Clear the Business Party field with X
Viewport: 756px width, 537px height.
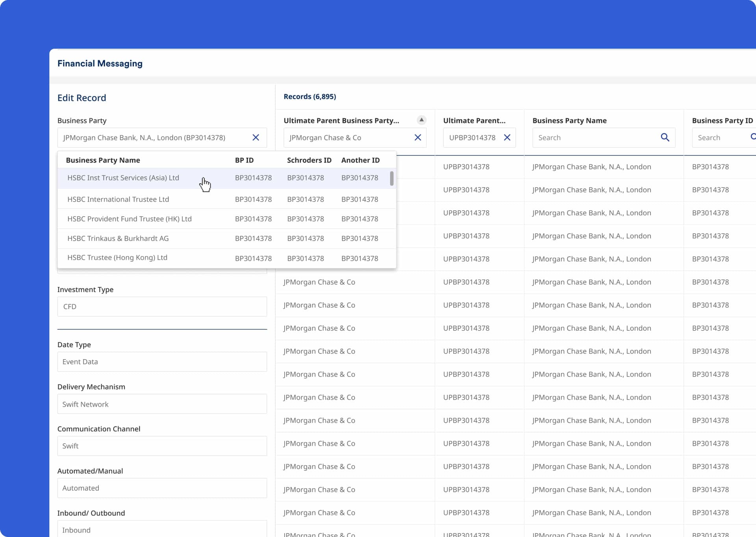coord(256,137)
